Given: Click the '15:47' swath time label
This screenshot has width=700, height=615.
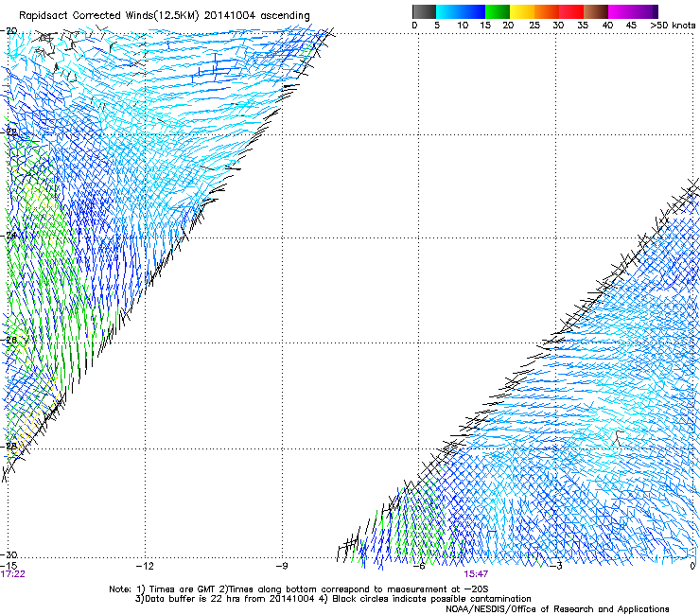Looking at the screenshot, I should click(x=476, y=574).
